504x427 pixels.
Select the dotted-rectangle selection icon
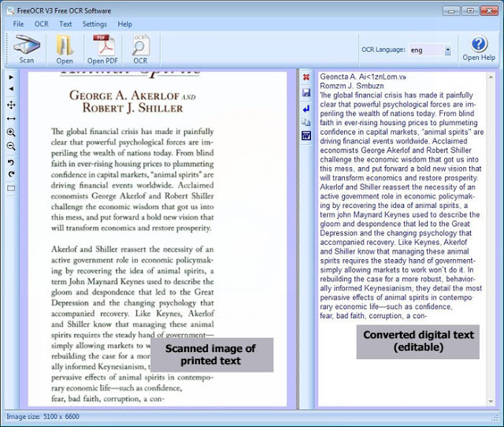(x=11, y=188)
